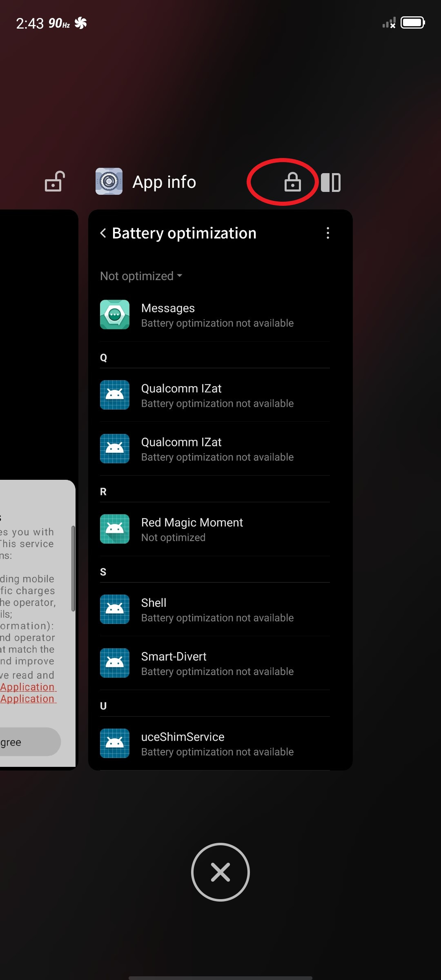Screen dimensions: 441x980
Task: Tap 'Battery optimization not available' under uceShimService
Action: (217, 752)
